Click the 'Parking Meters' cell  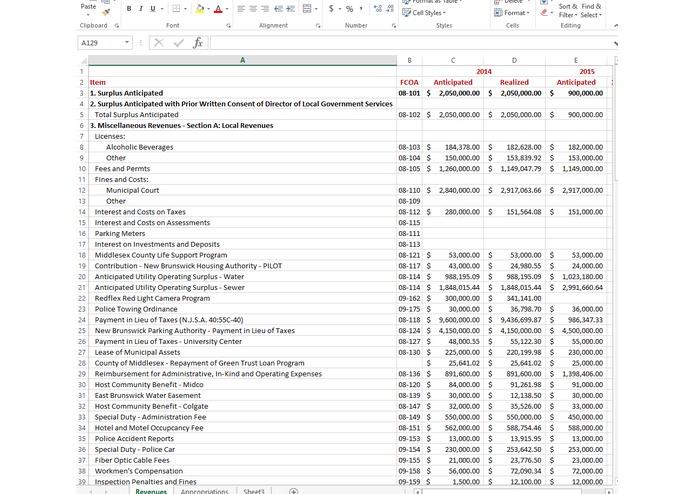coord(242,233)
